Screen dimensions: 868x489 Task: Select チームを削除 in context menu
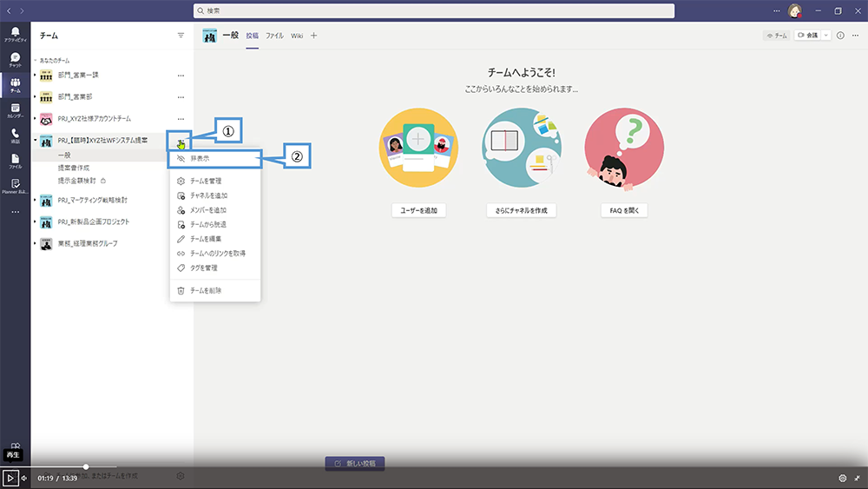[214, 290]
